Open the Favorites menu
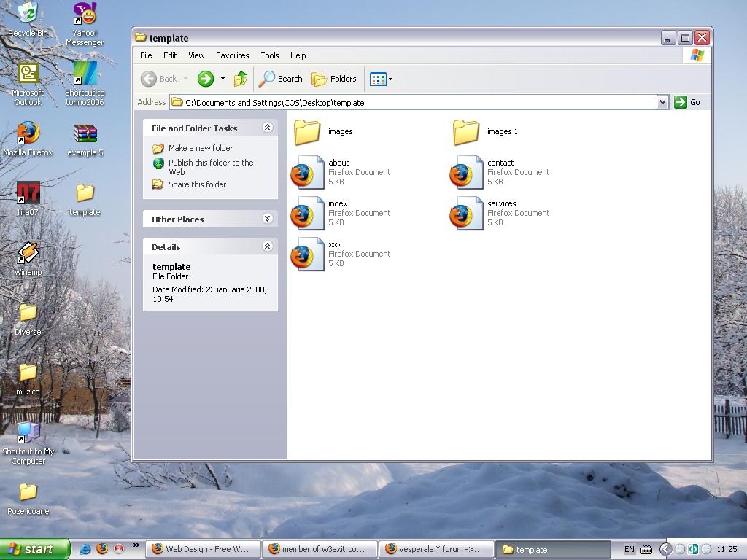Screen dimensions: 747x560 coord(232,55)
